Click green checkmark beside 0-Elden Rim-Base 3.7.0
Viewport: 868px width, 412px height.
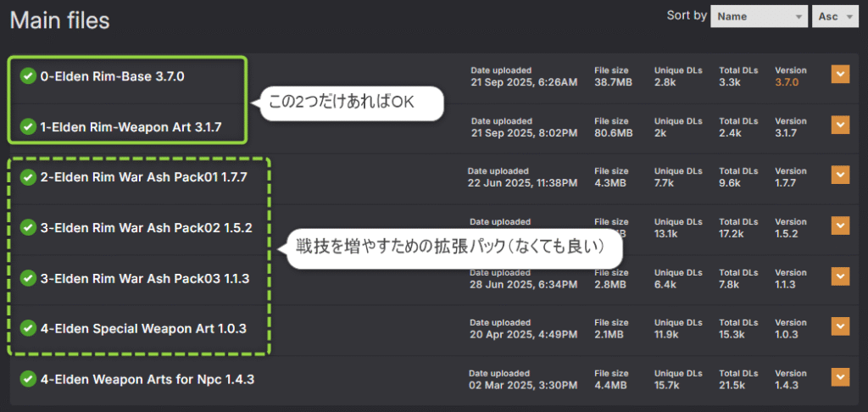tap(29, 76)
